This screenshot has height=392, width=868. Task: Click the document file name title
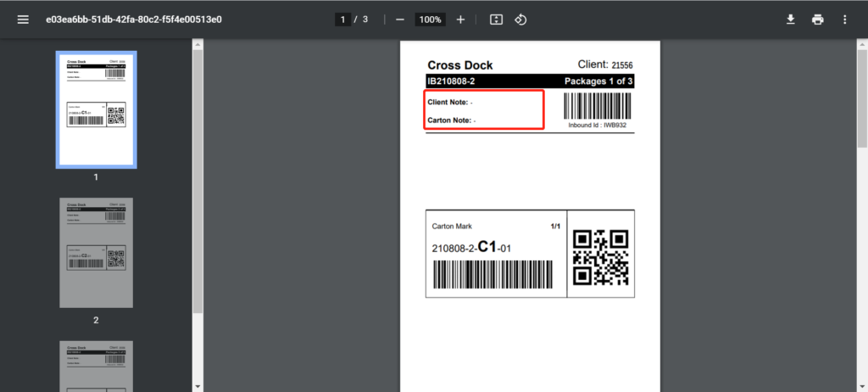[134, 19]
